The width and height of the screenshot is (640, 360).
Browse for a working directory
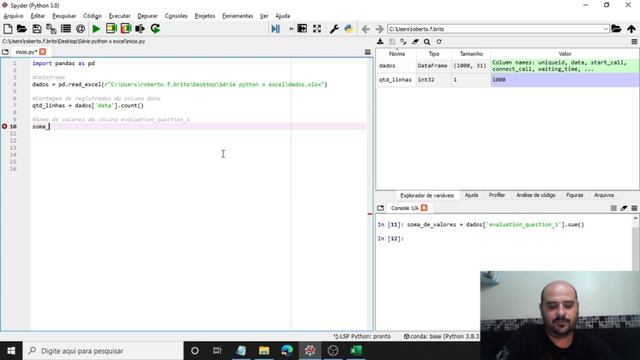click(616, 29)
